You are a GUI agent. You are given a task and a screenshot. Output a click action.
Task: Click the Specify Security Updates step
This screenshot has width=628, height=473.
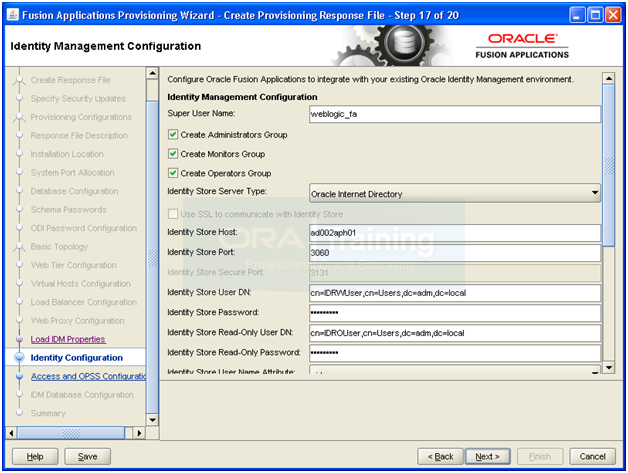click(78, 99)
